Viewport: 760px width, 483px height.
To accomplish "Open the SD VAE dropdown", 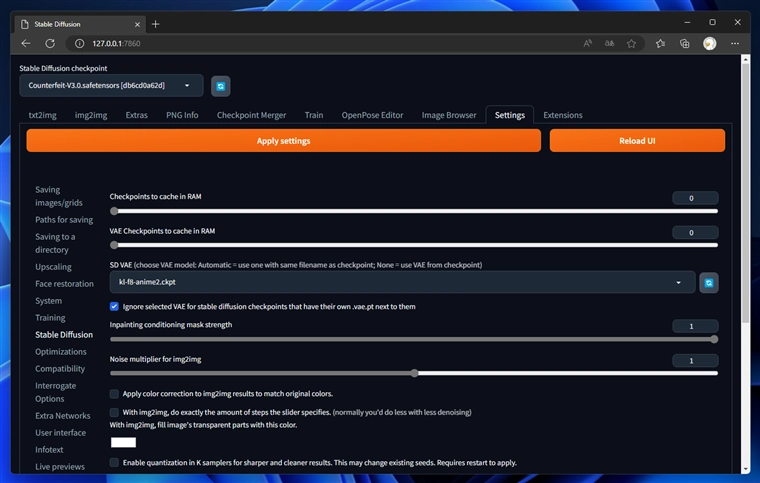I will pos(402,282).
